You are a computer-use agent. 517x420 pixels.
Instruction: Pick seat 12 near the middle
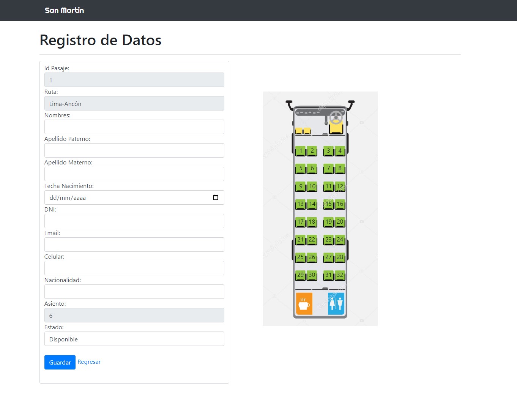tap(340, 186)
